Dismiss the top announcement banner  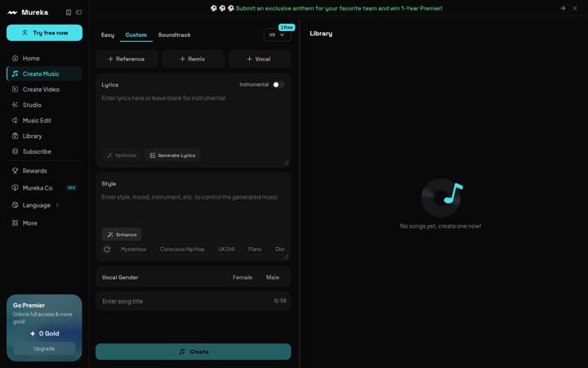point(575,8)
